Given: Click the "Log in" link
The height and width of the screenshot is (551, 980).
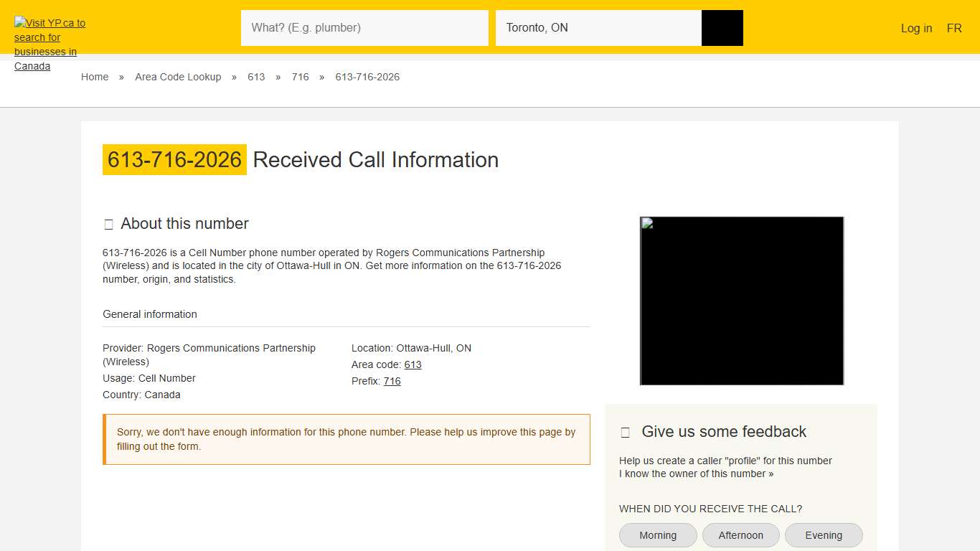Looking at the screenshot, I should click(916, 28).
